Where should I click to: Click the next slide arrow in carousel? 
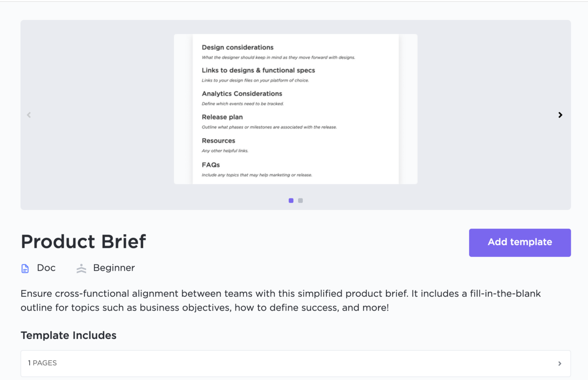point(560,115)
